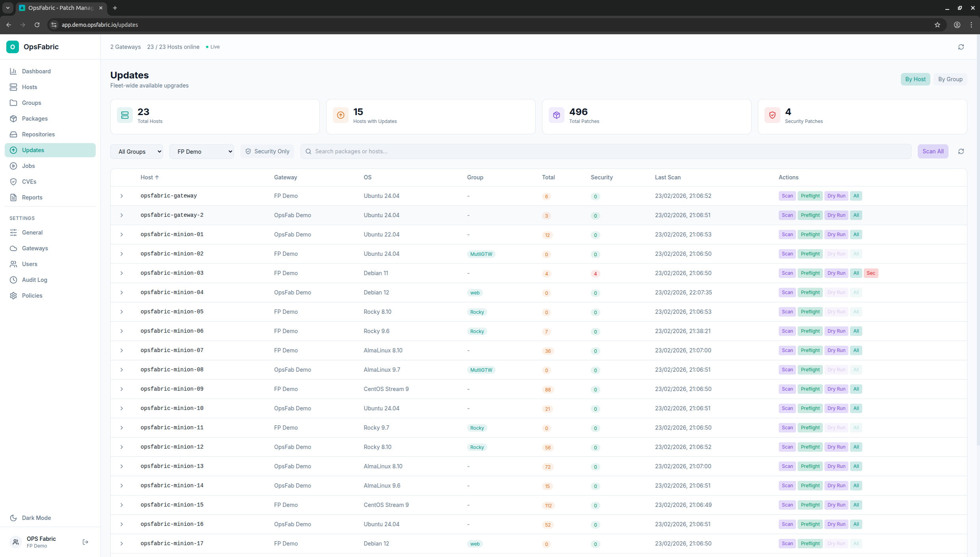The height and width of the screenshot is (557, 980).
Task: Open the CVEs shield icon in sidebar
Action: tap(13, 182)
